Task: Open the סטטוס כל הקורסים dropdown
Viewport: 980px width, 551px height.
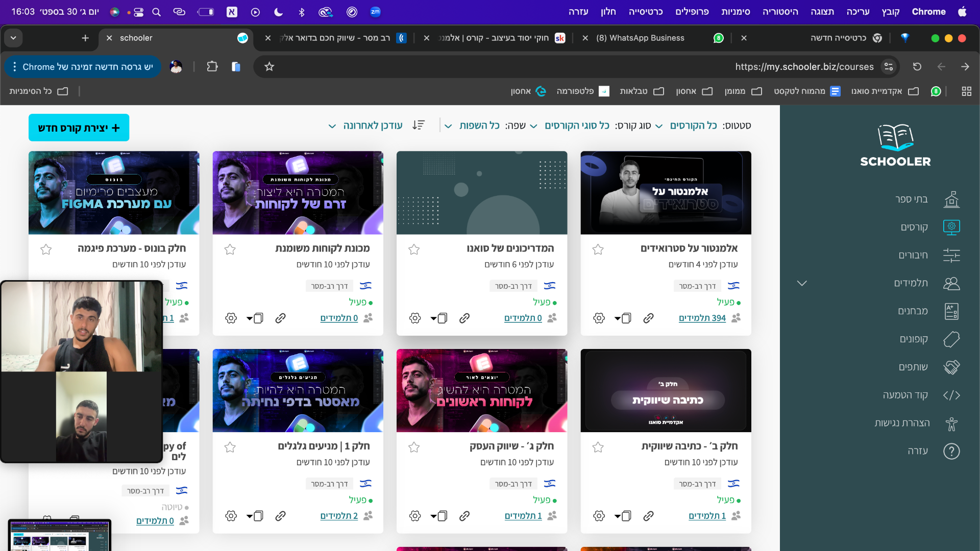Action: pyautogui.click(x=693, y=126)
